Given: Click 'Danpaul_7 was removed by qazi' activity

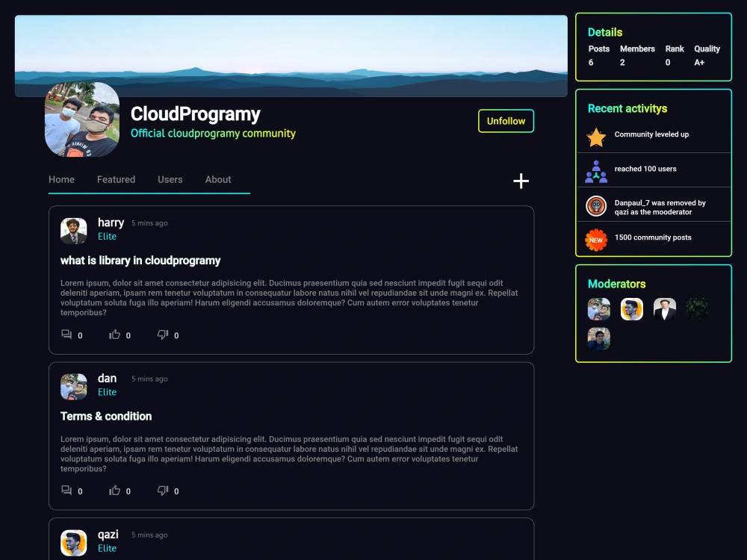Looking at the screenshot, I should pos(660,207).
